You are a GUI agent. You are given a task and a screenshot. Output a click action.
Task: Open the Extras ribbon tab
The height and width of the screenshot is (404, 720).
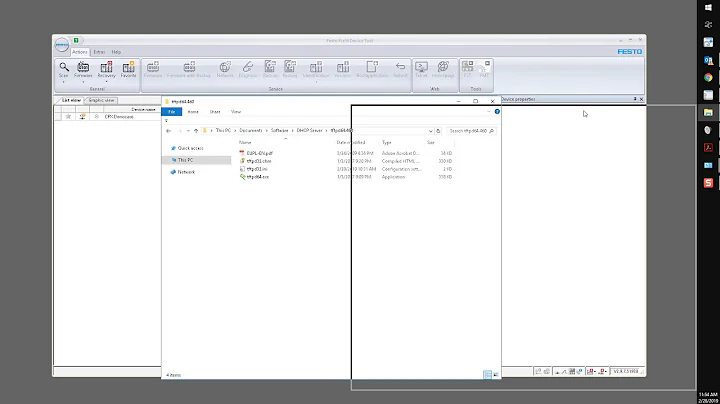pos(99,52)
